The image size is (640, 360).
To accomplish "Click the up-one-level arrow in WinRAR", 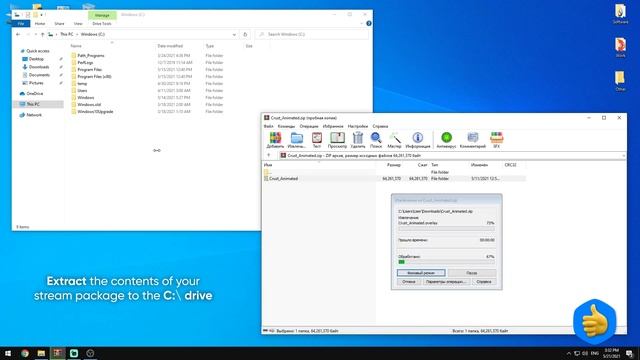I will [269, 155].
